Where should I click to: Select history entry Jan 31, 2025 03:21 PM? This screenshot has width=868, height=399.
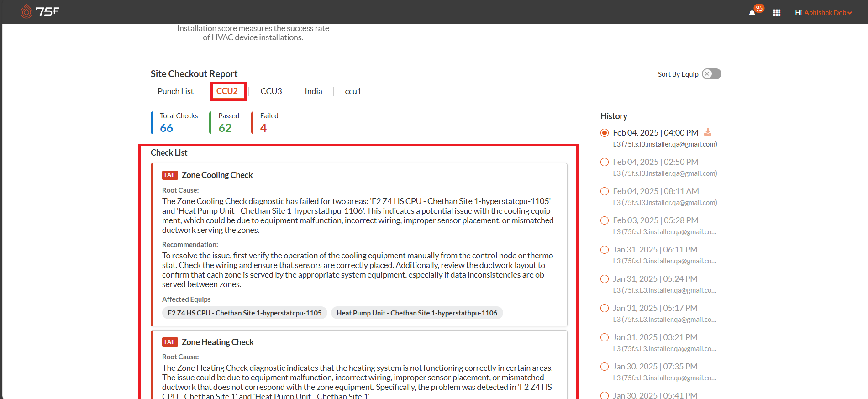(x=605, y=337)
